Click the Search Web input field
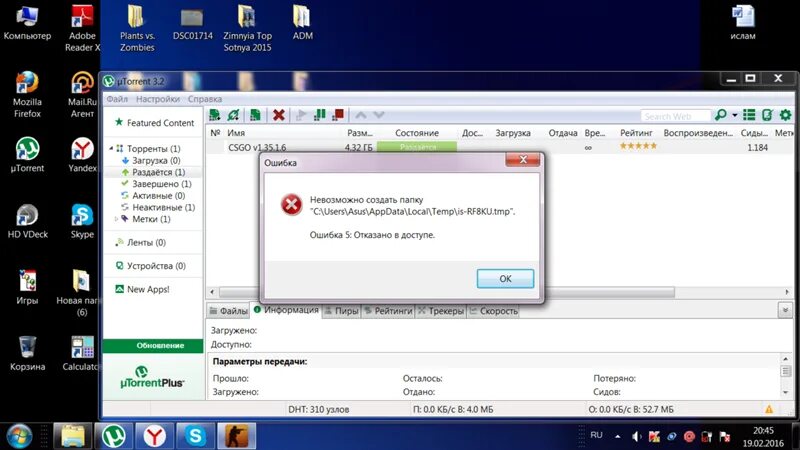This screenshot has height=450, width=800. pos(676,116)
